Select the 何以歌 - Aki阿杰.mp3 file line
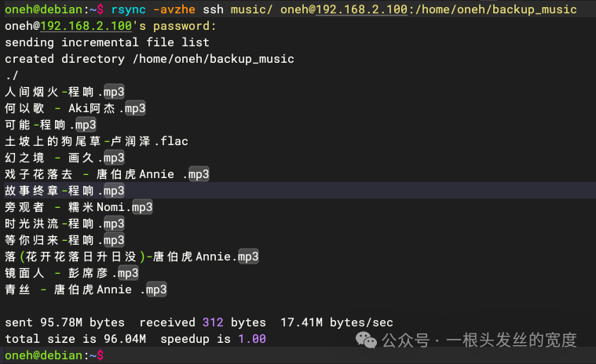 click(75, 108)
